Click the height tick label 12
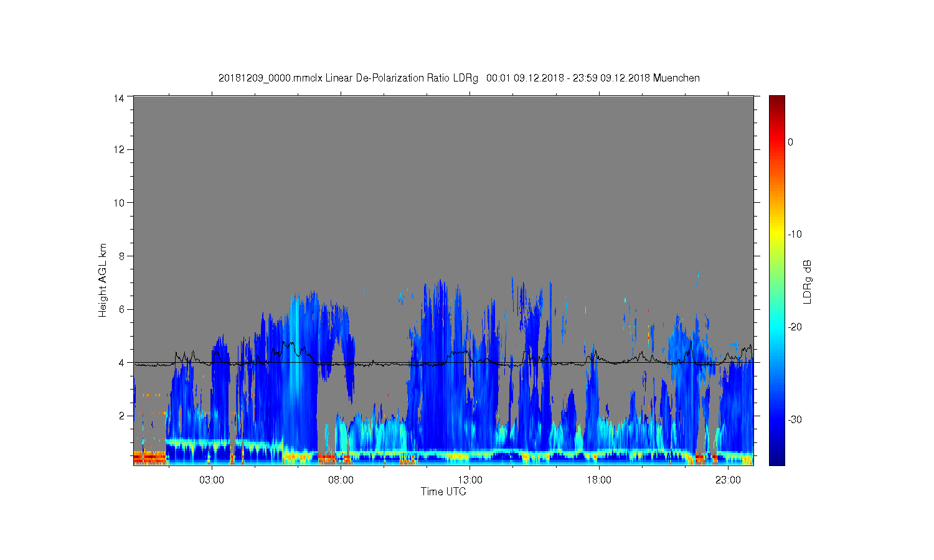The width and height of the screenshot is (934, 560). [x=119, y=149]
